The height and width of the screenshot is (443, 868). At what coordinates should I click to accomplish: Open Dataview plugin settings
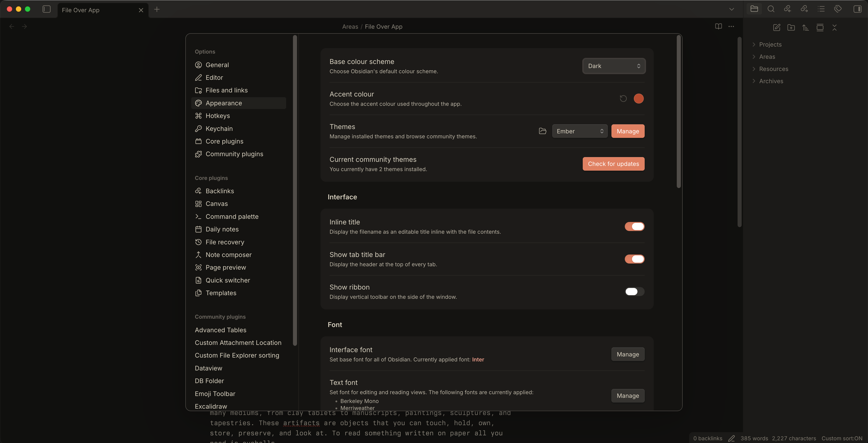[238, 368]
